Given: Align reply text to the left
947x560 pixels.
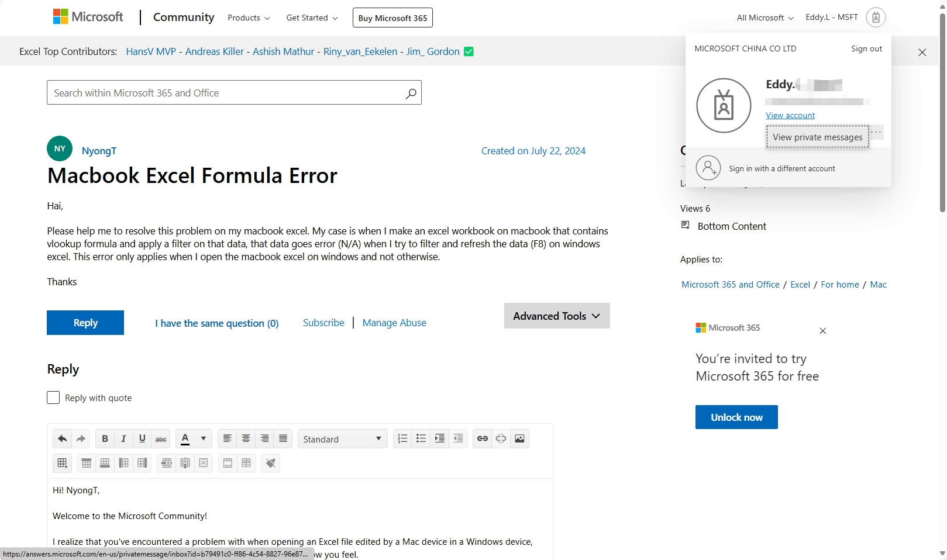Looking at the screenshot, I should pos(227,438).
